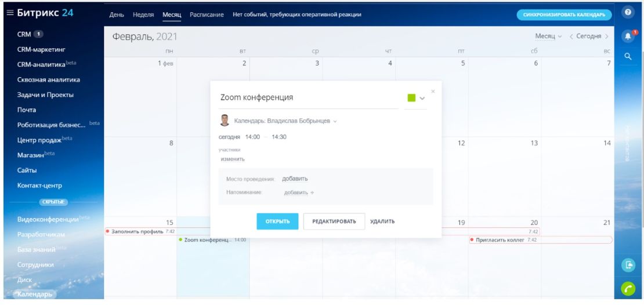Click the February 5 day cell number
This screenshot has height=305, width=644.
point(463,63)
